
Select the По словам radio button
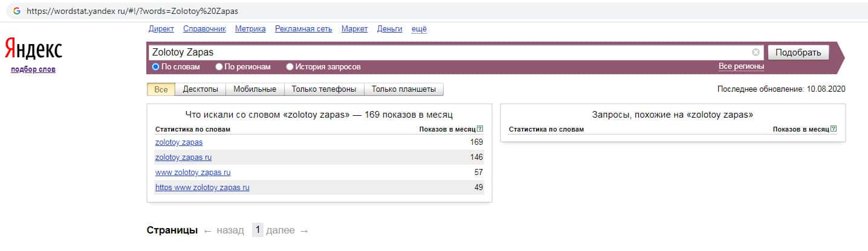tap(156, 67)
